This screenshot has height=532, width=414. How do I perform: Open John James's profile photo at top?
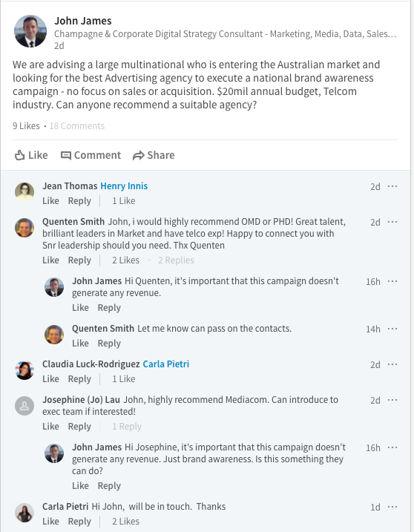30,31
